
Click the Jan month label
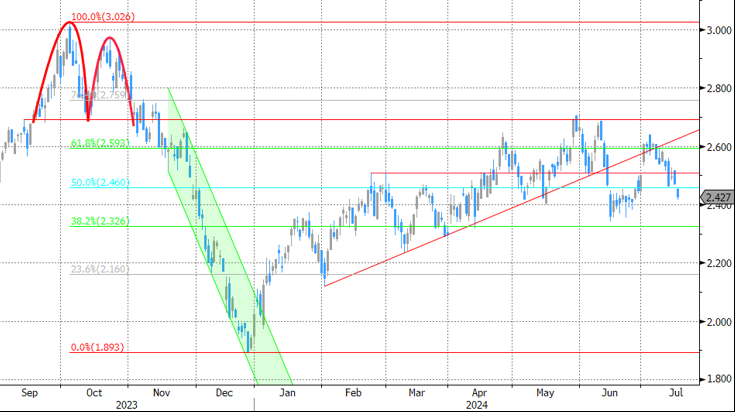[x=287, y=393]
